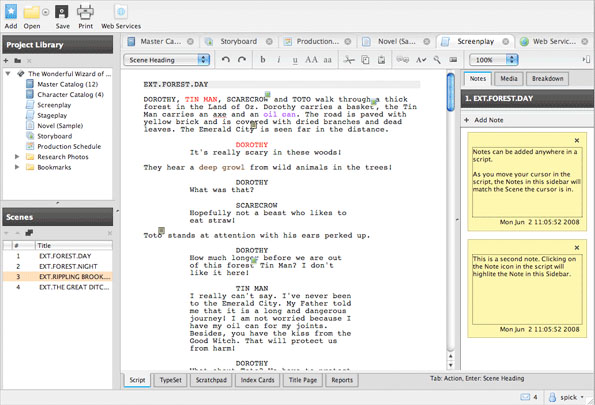This screenshot has height=405, width=595.
Task: Click the Print icon in toolbar
Action: pyautogui.click(x=85, y=13)
